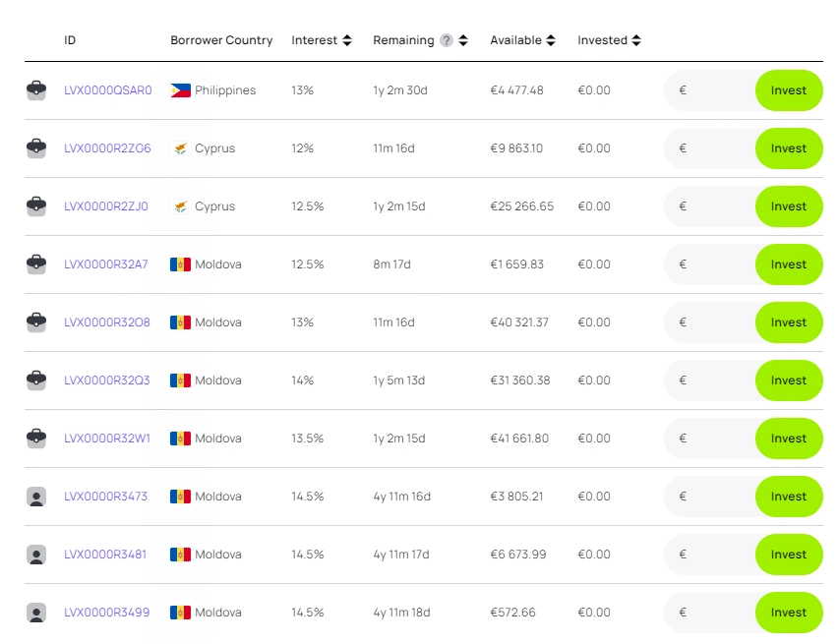Click the Philippines flag icon

click(180, 90)
